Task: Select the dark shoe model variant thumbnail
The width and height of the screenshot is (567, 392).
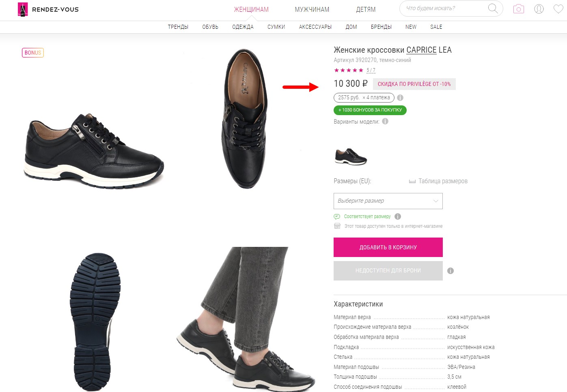Action: 351,156
